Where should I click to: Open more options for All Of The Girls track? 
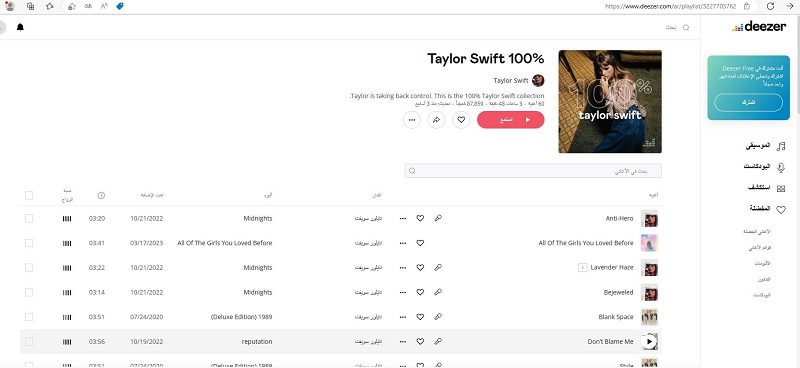(x=403, y=243)
